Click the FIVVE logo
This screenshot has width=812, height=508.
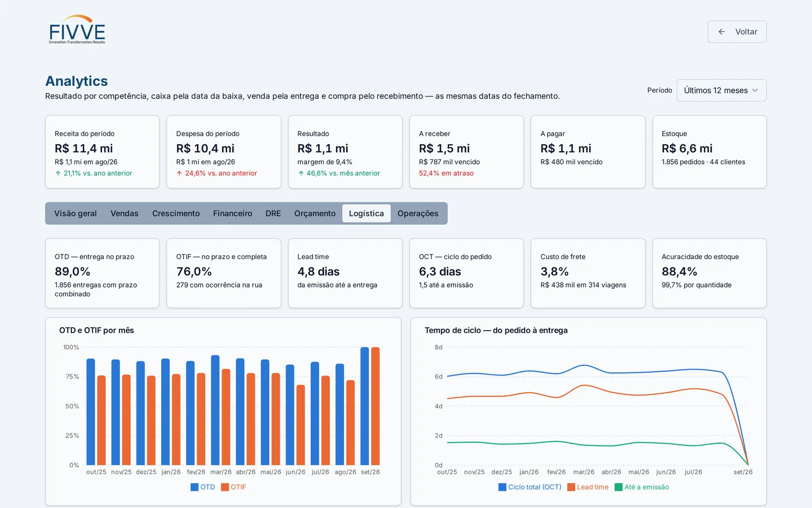pyautogui.click(x=77, y=29)
